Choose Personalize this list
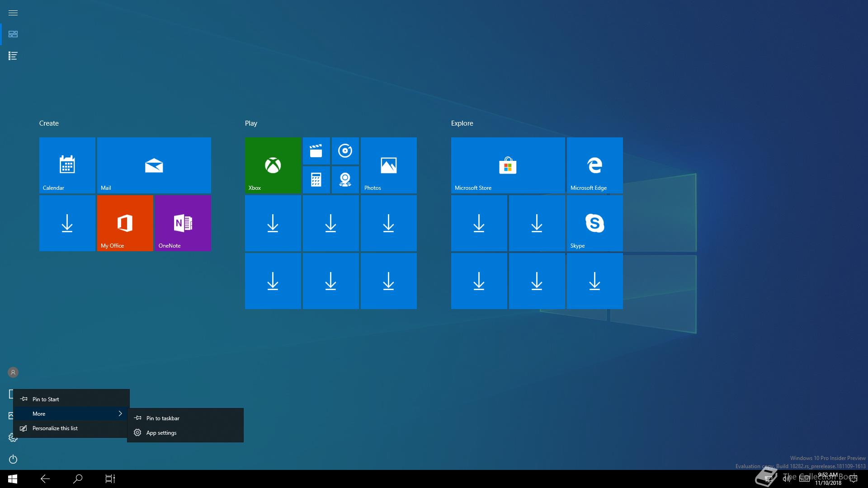Screen dimensions: 868x488 coord(71,428)
